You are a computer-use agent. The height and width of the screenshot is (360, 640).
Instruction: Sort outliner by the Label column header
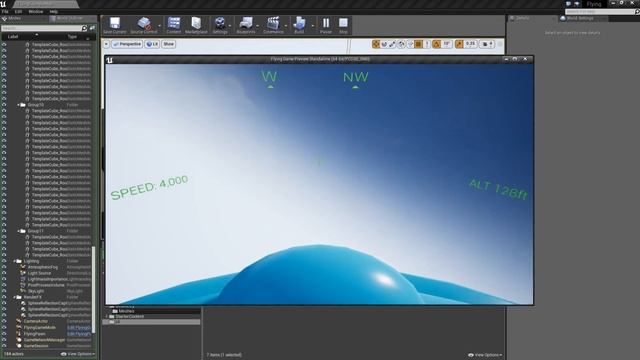[13, 37]
